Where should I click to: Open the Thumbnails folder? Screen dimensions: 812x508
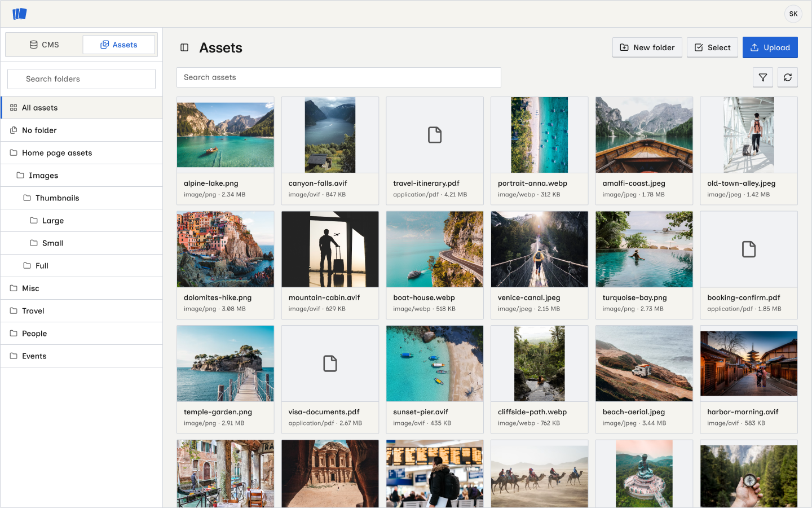coord(82,198)
